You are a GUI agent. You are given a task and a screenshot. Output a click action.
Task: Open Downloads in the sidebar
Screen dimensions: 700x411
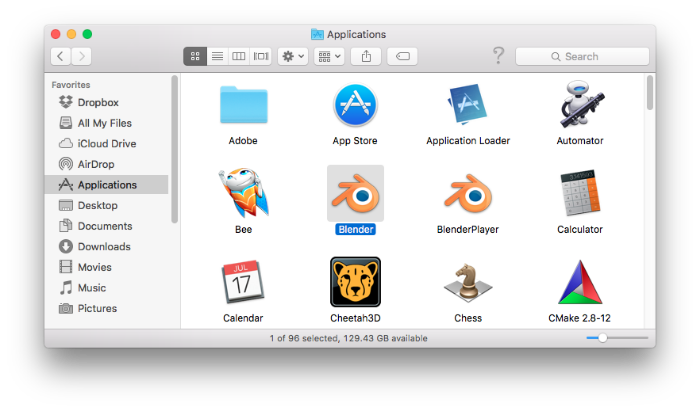tap(107, 246)
